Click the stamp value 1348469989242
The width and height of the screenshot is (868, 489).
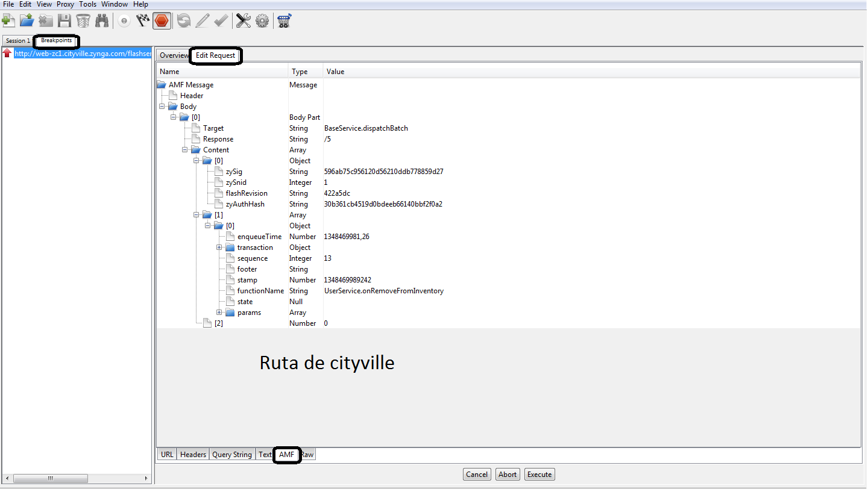[x=348, y=280]
